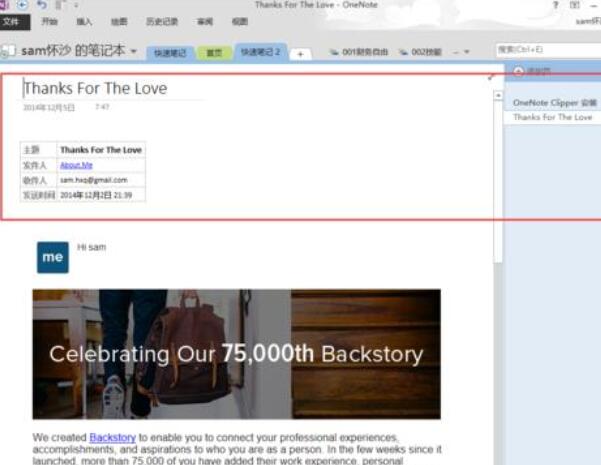Click the OneNote app icon in title bar

4,5
